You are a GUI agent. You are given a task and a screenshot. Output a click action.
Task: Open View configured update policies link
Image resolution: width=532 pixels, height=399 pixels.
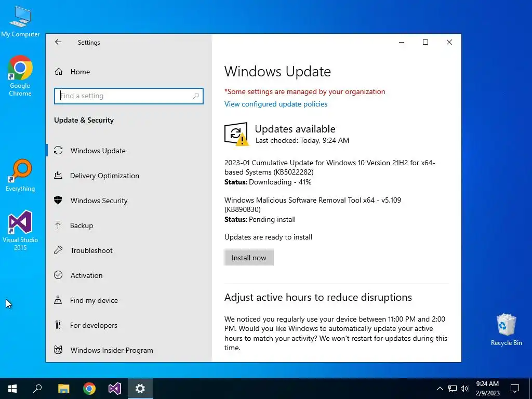276,104
